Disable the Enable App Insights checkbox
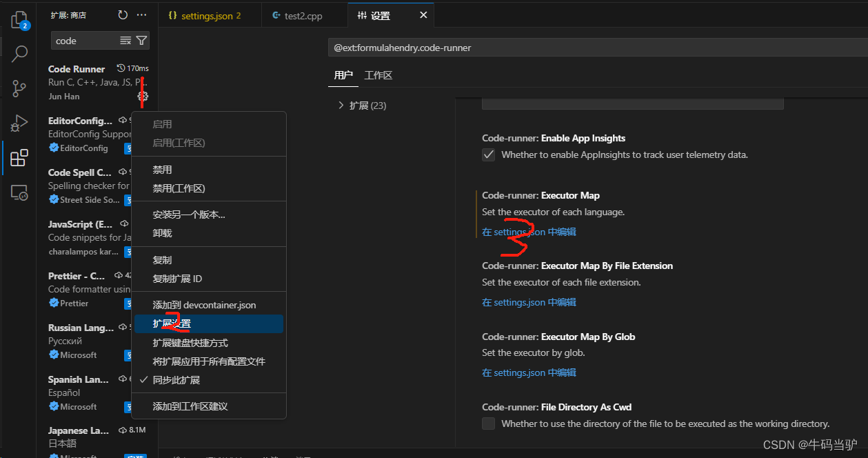868x458 pixels. 489,155
